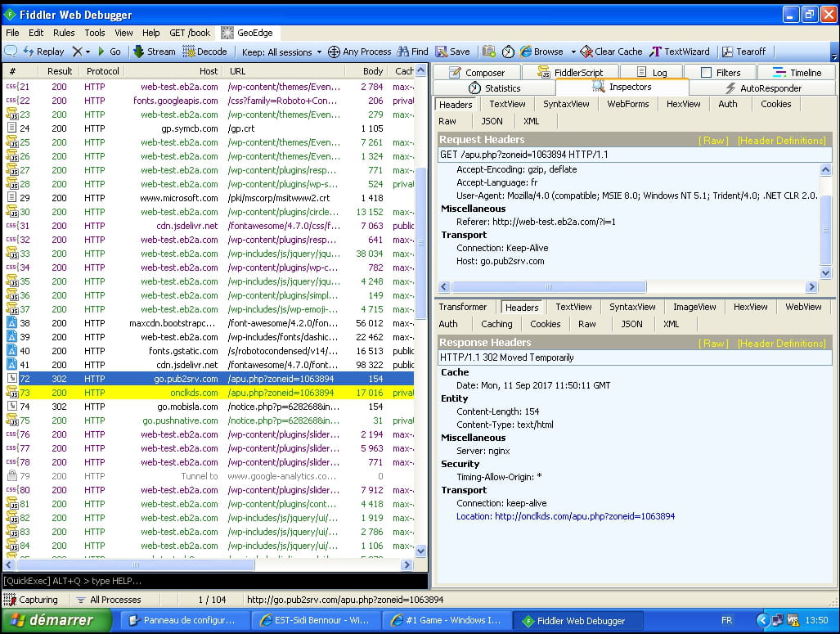
Task: Save sessions with the Save icon
Action: pyautogui.click(x=452, y=52)
